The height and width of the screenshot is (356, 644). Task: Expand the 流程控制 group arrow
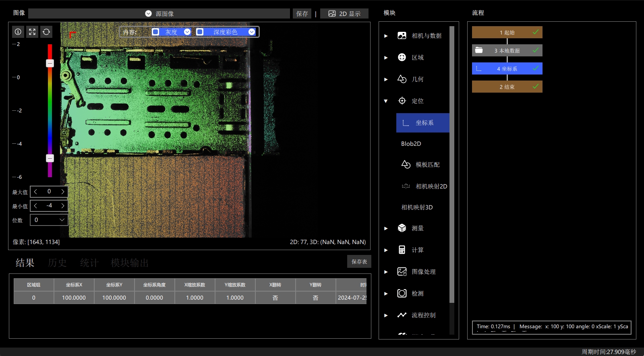pos(386,315)
